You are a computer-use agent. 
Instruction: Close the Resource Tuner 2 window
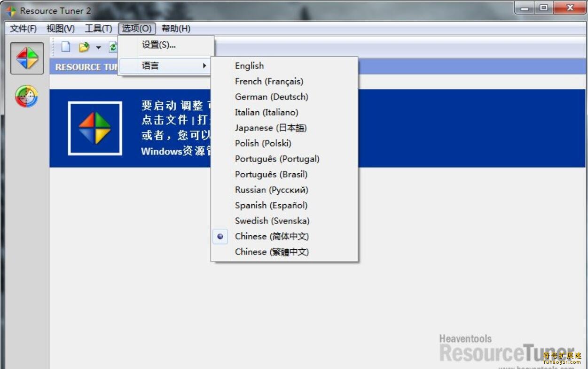[570, 8]
